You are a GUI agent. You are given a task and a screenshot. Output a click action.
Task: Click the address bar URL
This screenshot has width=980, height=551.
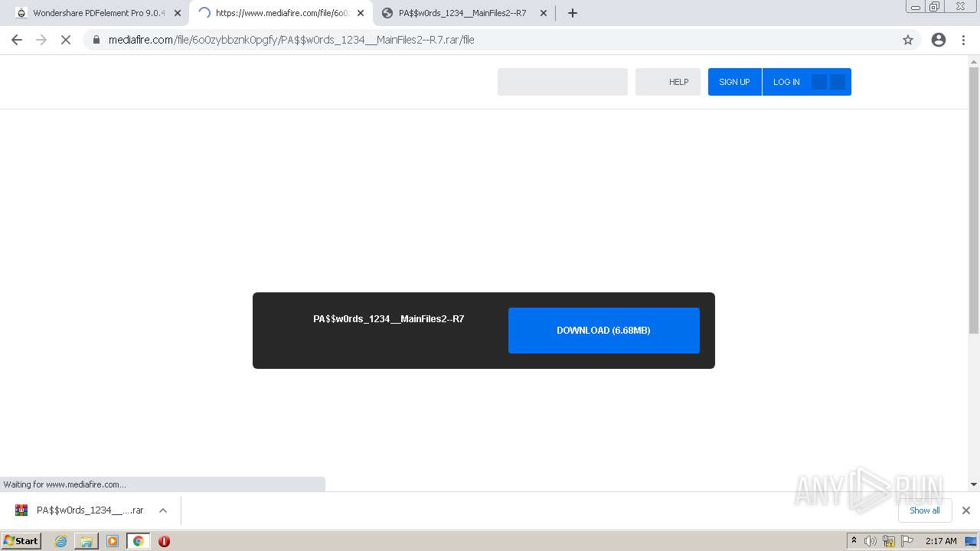click(x=291, y=40)
